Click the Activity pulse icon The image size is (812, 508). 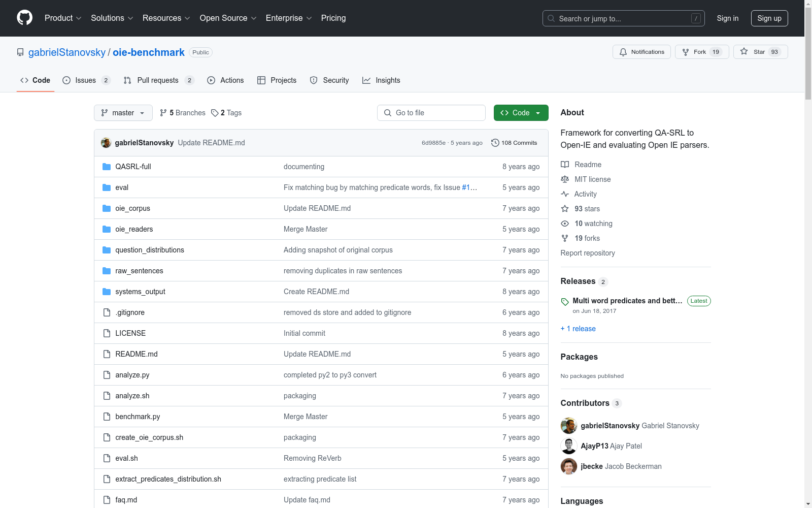point(565,194)
